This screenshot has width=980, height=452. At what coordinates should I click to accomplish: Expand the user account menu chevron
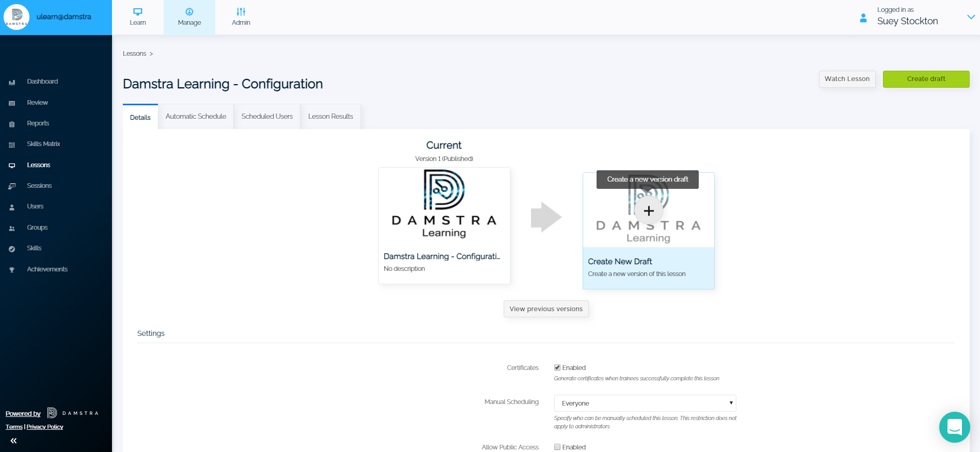tap(971, 17)
